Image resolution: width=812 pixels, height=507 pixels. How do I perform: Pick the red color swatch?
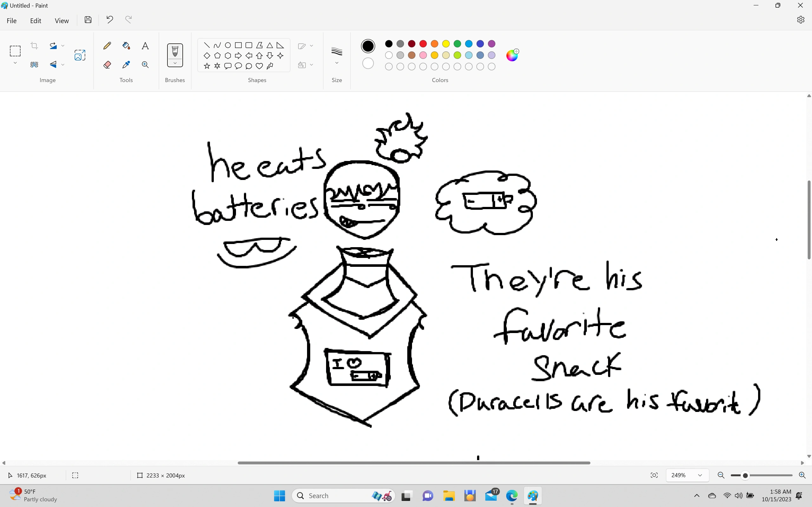click(x=423, y=44)
